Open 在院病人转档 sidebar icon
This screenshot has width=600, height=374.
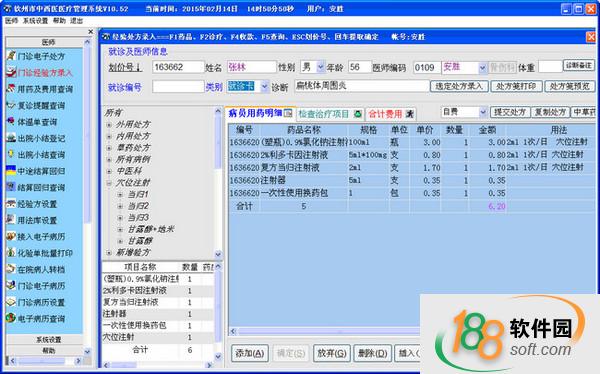click(x=11, y=269)
